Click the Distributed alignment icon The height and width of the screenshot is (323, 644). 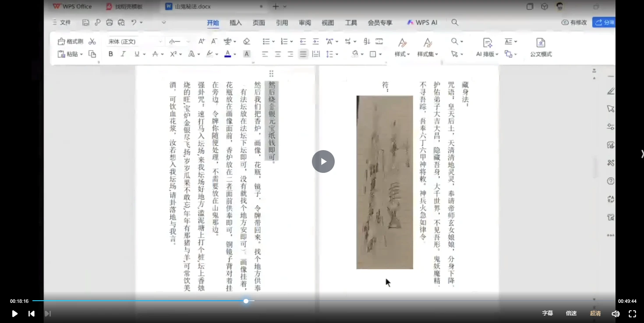coord(316,54)
